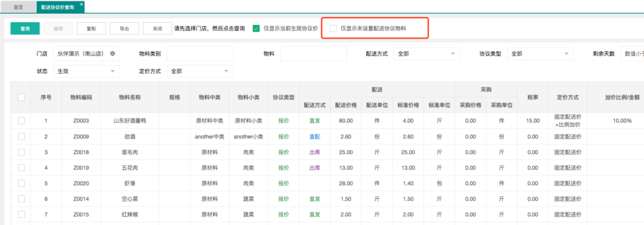
Task: Click 原材料小类 subcategory cell
Action: click(249, 121)
